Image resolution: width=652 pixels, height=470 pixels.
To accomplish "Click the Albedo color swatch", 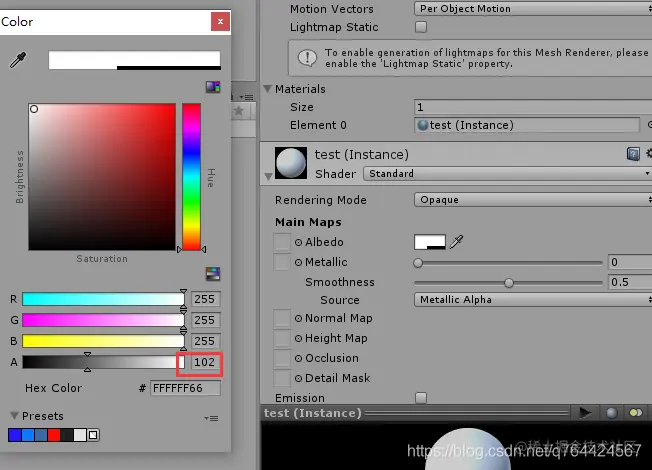I will pos(430,242).
